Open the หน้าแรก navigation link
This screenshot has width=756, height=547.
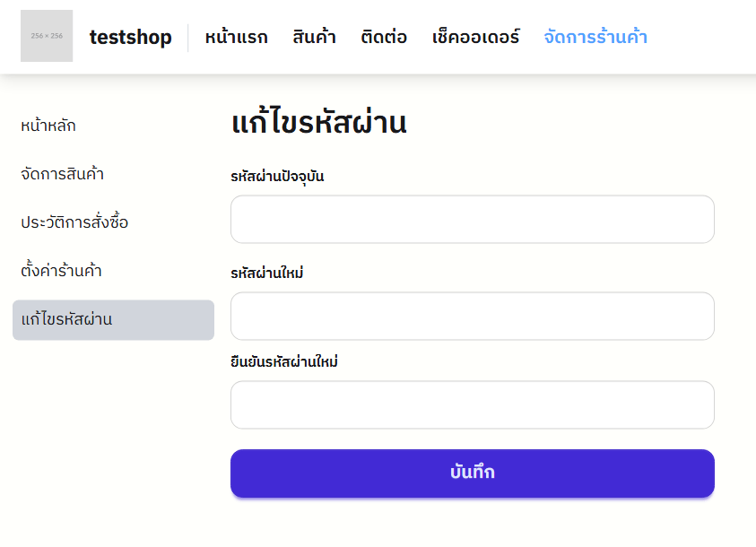click(x=236, y=38)
